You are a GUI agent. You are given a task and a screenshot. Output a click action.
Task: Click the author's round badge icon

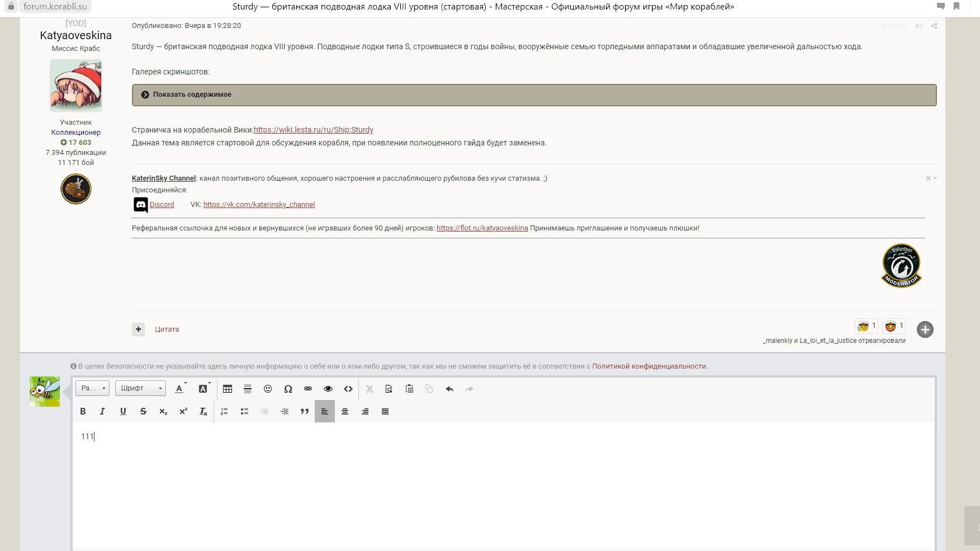click(75, 189)
